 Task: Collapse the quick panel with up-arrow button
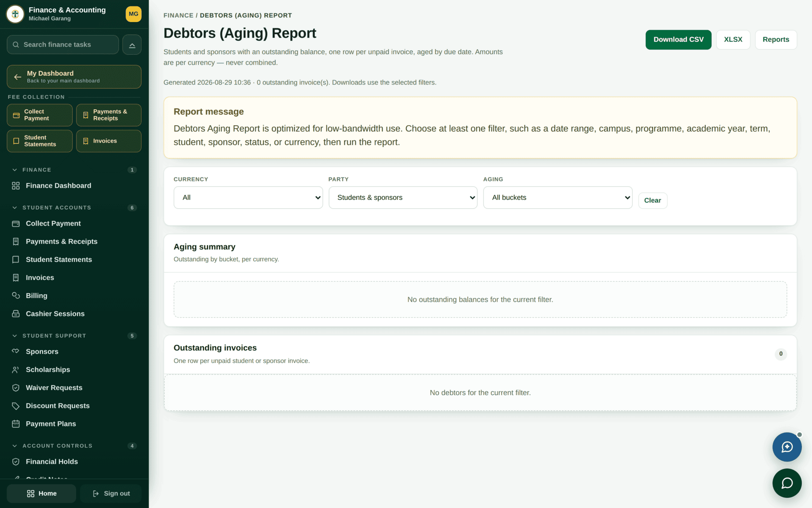pyautogui.click(x=132, y=44)
